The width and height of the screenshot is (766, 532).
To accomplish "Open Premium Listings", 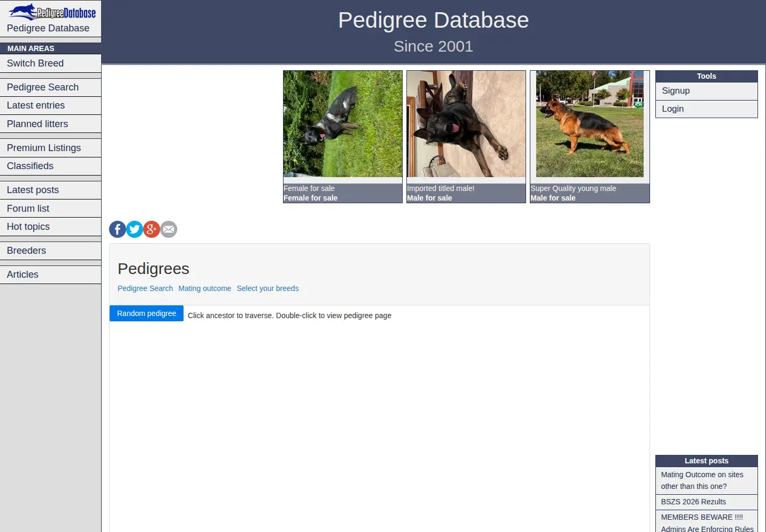I will pos(51,148).
